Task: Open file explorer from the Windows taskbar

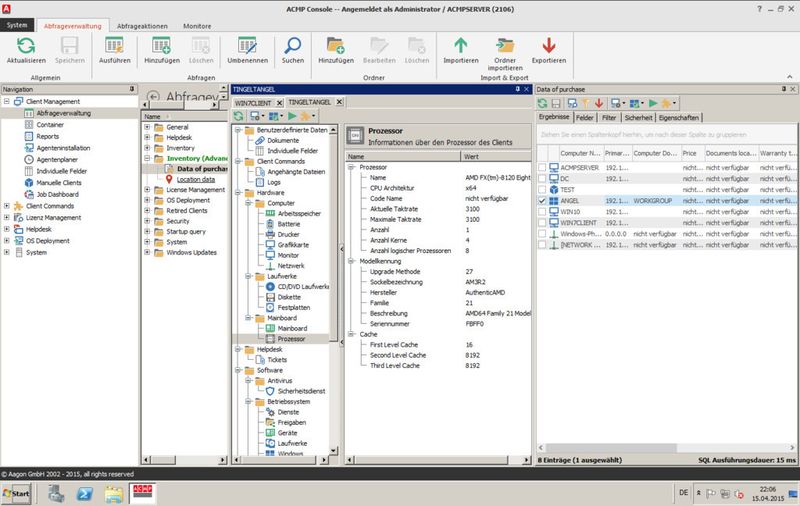Action: pyautogui.click(x=114, y=494)
